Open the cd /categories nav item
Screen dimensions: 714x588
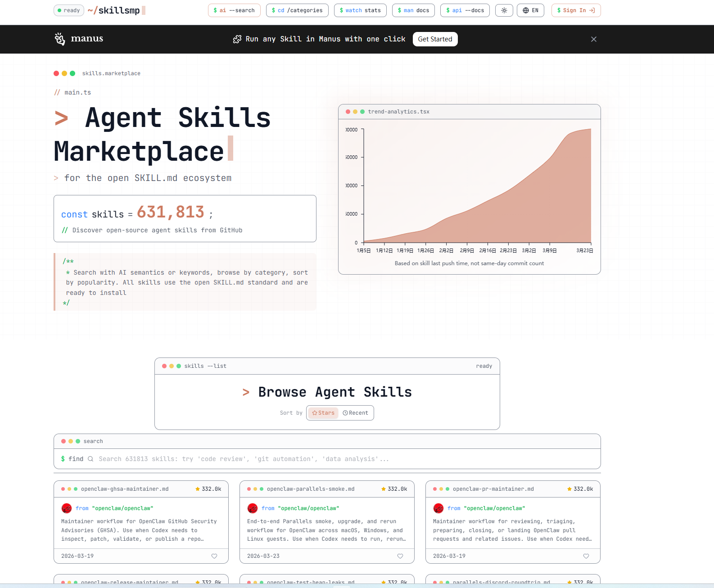point(297,10)
